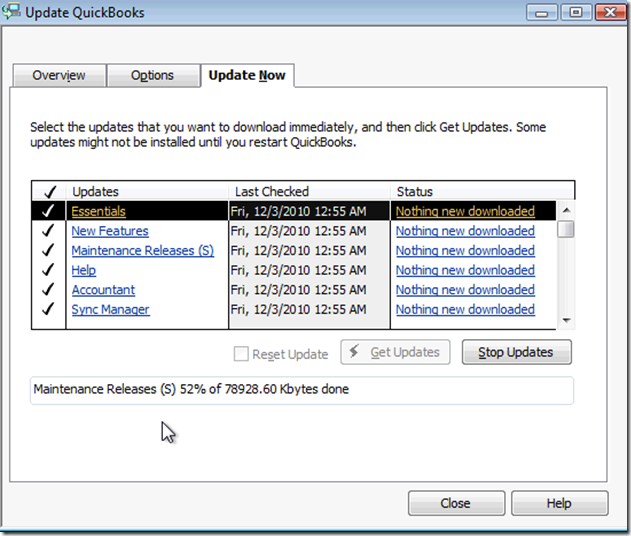Open the Help update link

click(x=84, y=270)
